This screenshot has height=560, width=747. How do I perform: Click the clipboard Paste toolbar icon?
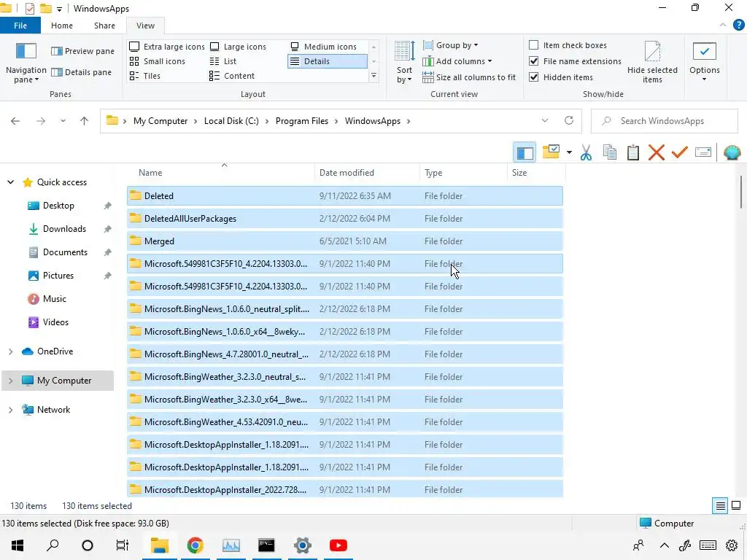coord(633,152)
